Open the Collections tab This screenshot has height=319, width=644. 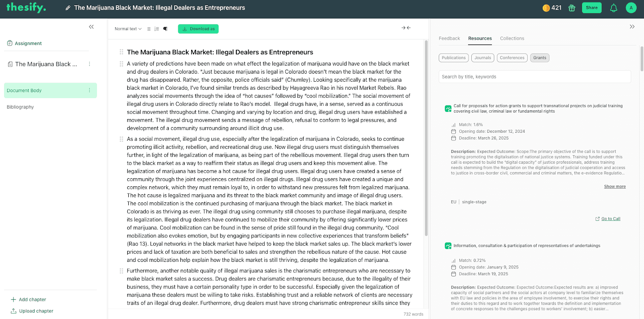click(x=512, y=38)
